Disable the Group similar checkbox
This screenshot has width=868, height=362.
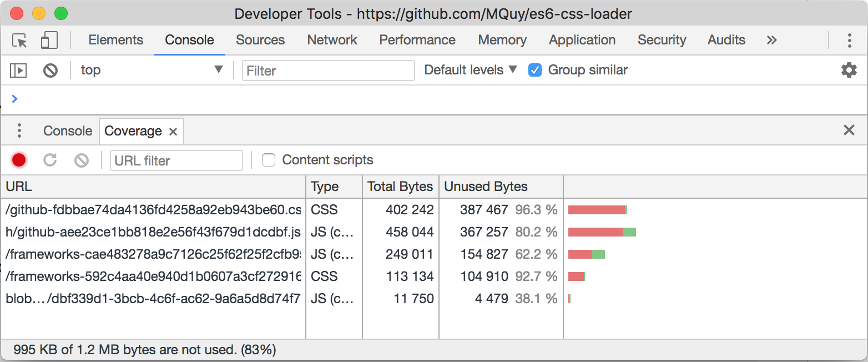pos(535,71)
